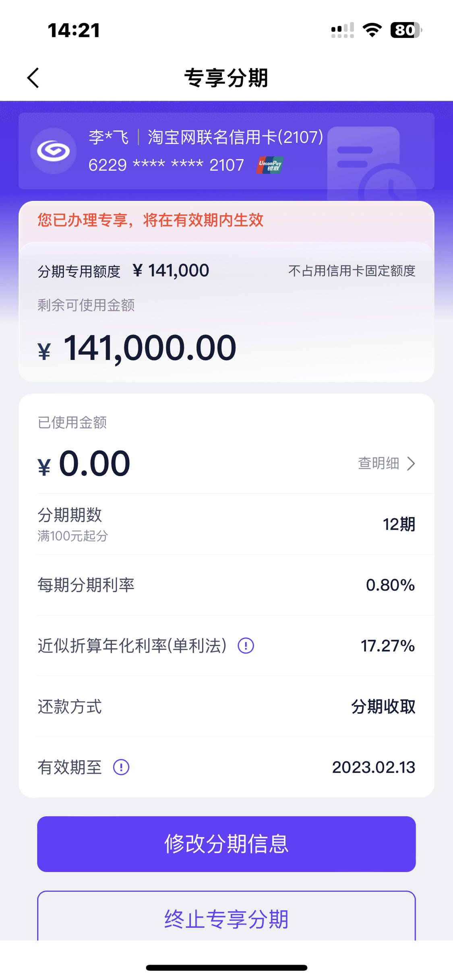This screenshot has height=980, width=453.
Task: Click 修改分期信息 button
Action: (x=226, y=844)
